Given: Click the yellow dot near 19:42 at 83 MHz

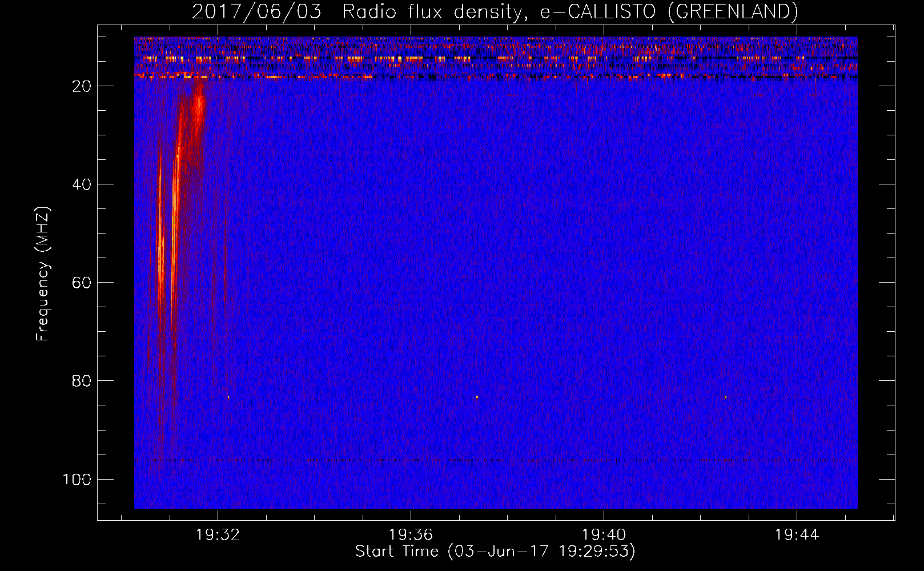Looking at the screenshot, I should (x=726, y=397).
